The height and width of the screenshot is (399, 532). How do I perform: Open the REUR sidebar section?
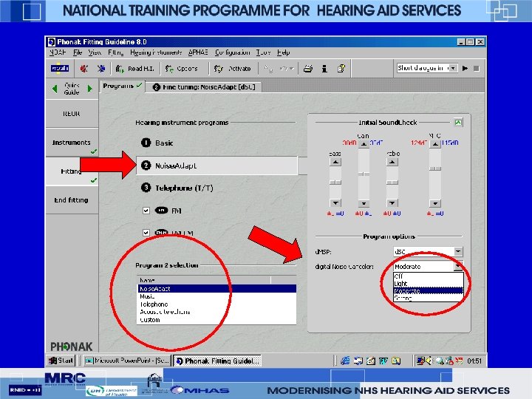coord(72,114)
